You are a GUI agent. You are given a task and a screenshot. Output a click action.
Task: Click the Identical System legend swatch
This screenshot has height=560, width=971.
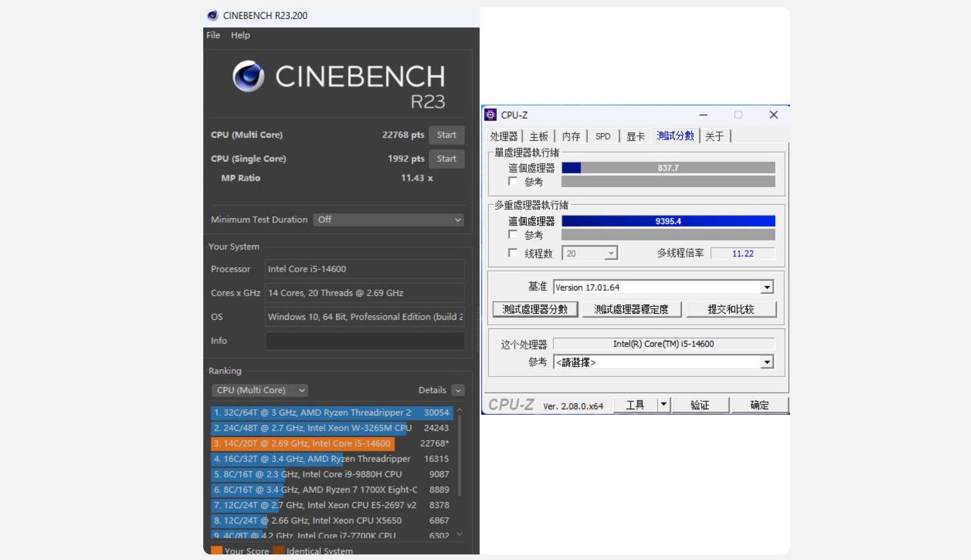pyautogui.click(x=279, y=551)
